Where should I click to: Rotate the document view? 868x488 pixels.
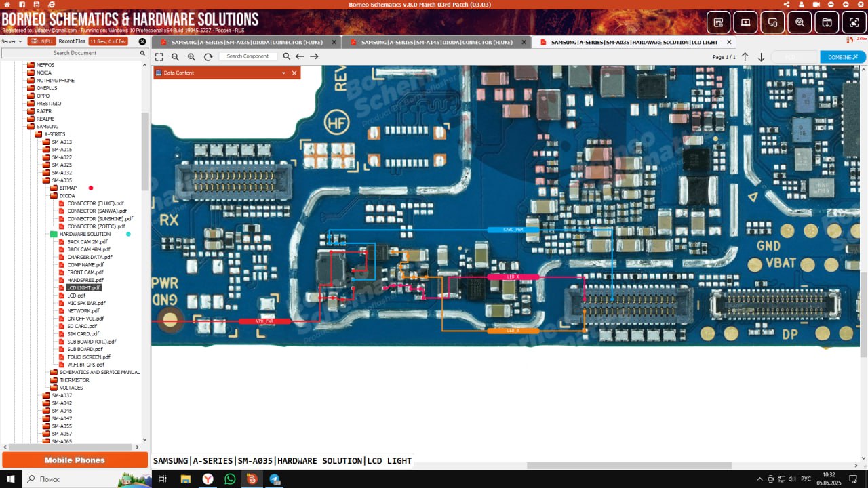tap(208, 57)
